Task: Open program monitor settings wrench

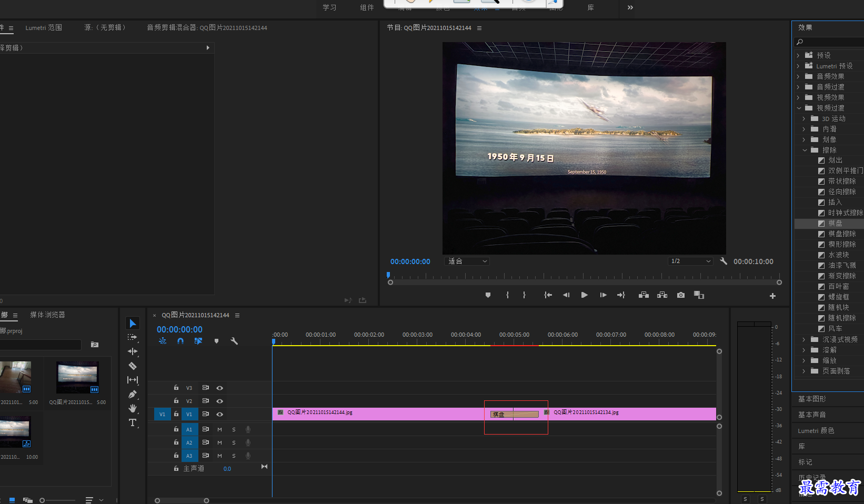Action: click(724, 261)
